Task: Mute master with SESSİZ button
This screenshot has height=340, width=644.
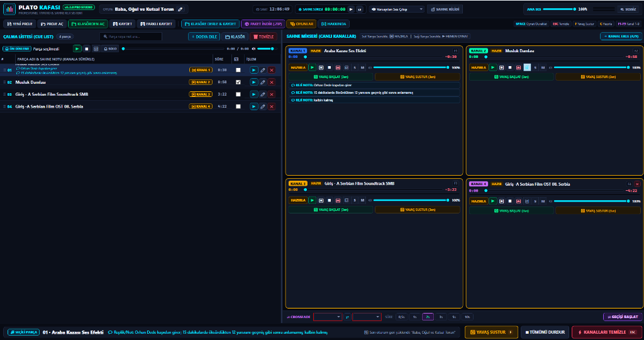Action: click(x=628, y=9)
